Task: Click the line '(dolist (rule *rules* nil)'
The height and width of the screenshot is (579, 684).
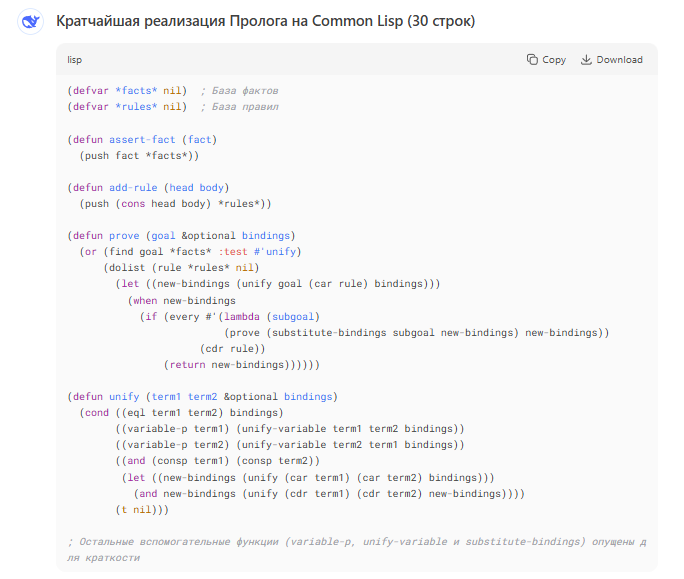Action: [181, 268]
